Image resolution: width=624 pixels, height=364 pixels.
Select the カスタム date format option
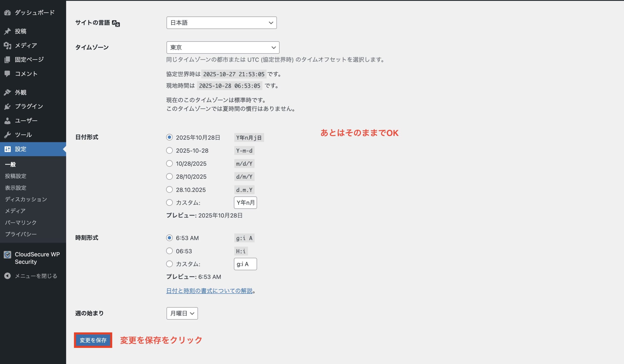(x=169, y=202)
